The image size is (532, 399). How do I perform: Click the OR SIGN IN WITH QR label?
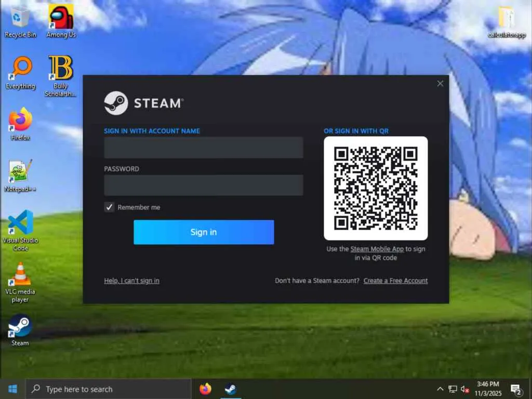[356, 131]
